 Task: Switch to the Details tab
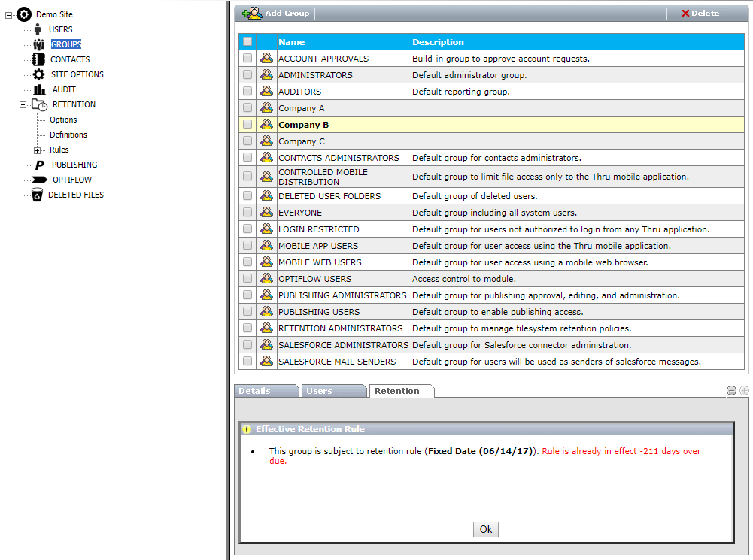click(x=255, y=391)
